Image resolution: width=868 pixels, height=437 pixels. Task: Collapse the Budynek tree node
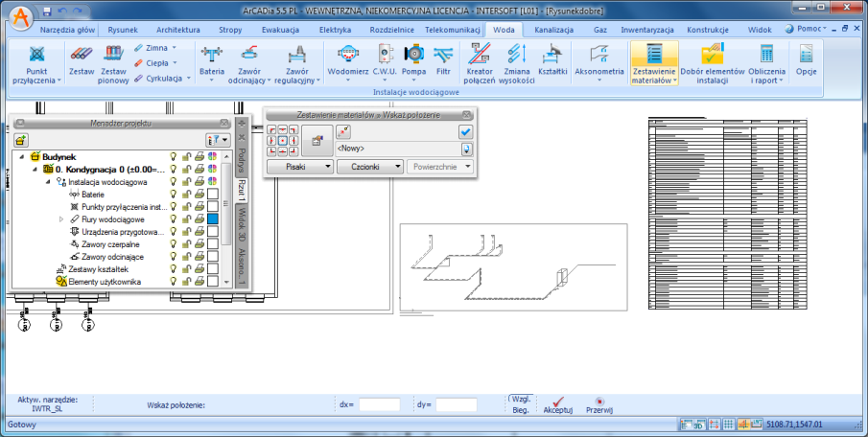(22, 157)
